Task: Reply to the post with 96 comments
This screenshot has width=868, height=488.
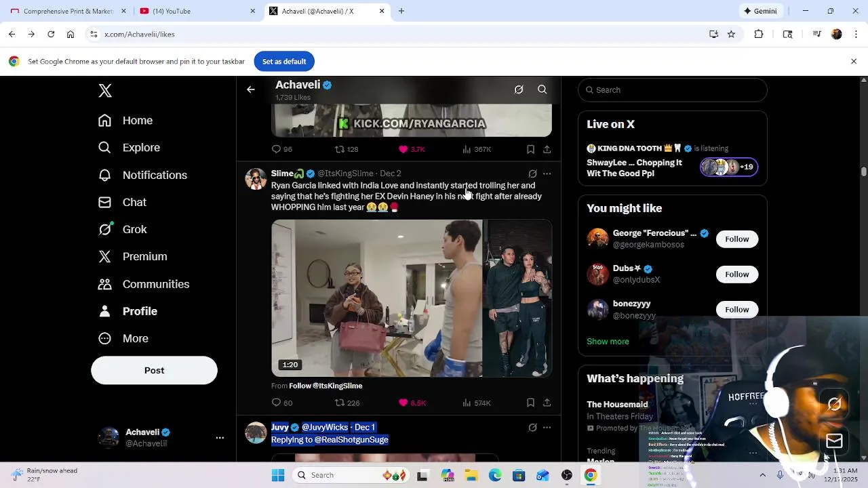Action: [281, 149]
